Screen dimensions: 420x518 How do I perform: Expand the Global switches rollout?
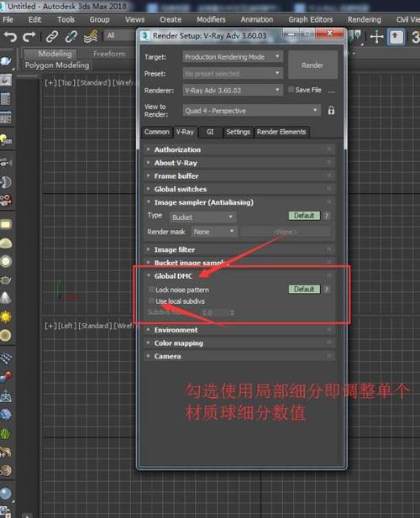pyautogui.click(x=239, y=189)
